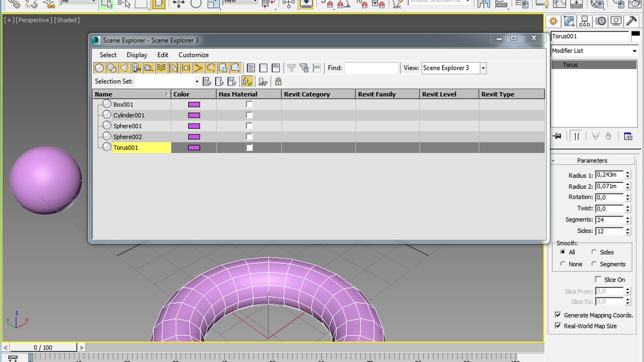Click the Torus001 color swatch
This screenshot has width=644, height=362.
click(x=193, y=147)
